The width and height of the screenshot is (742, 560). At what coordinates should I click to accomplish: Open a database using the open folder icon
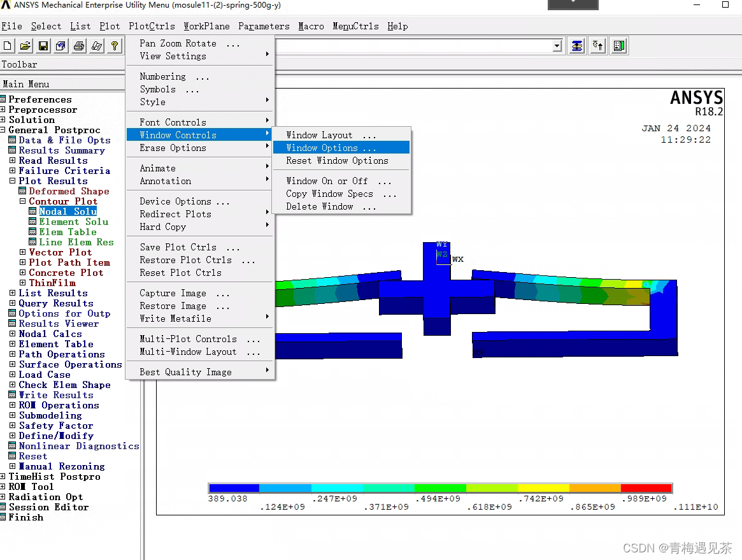tap(25, 45)
